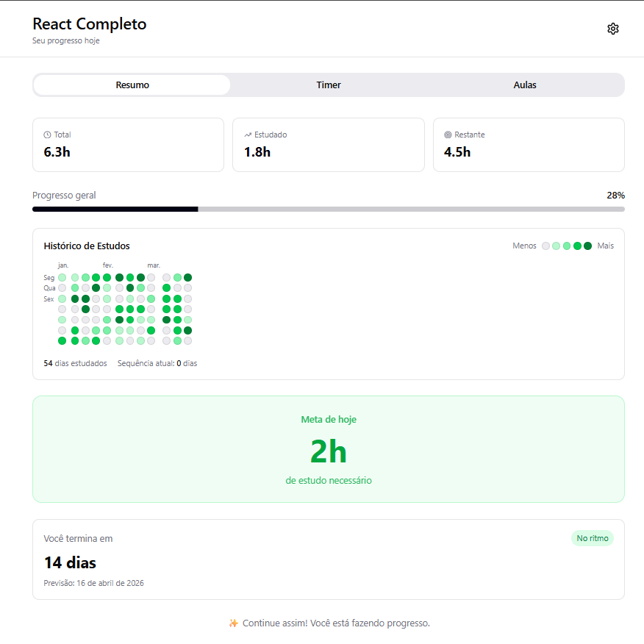Click the Previsão: 16 de abril de 2026 link
This screenshot has height=644, width=644.
(x=94, y=582)
